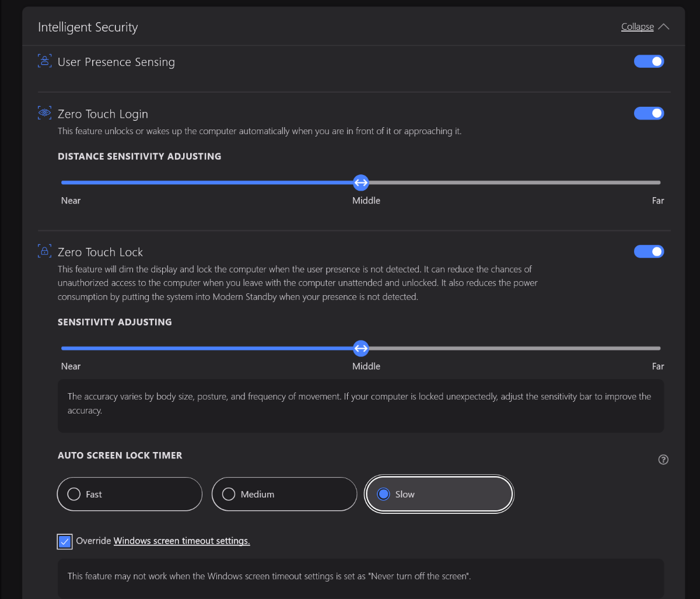Image resolution: width=700 pixels, height=599 pixels.
Task: Open the Windows screen timeout settings link
Action: pyautogui.click(x=181, y=541)
